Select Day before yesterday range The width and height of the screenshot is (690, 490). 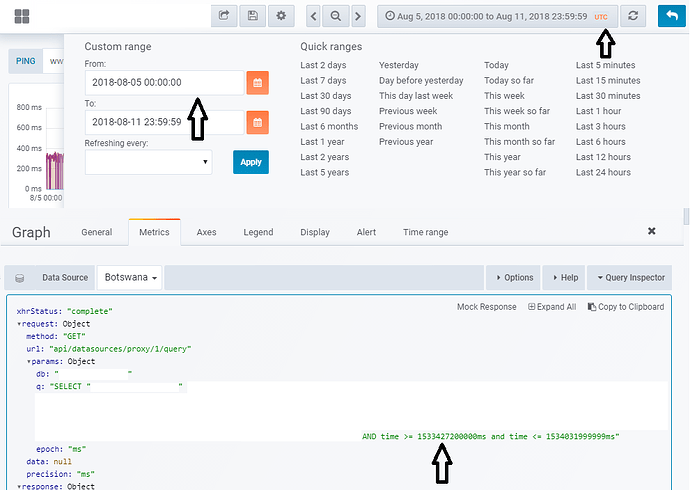[421, 80]
